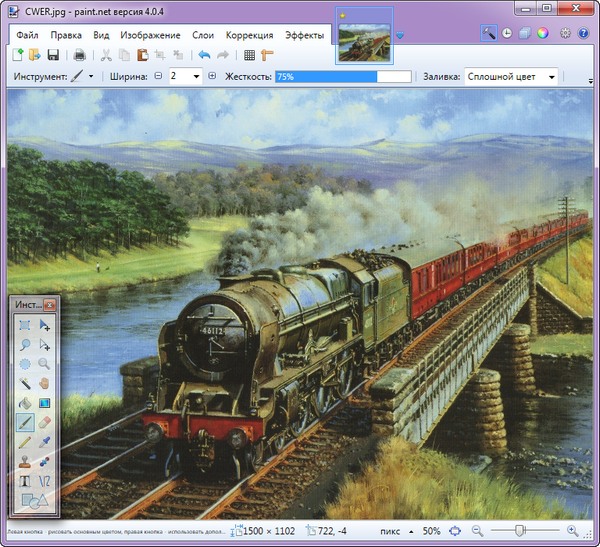Expand the Инструмент tool chooser dropdown
600x547 pixels.
point(91,76)
